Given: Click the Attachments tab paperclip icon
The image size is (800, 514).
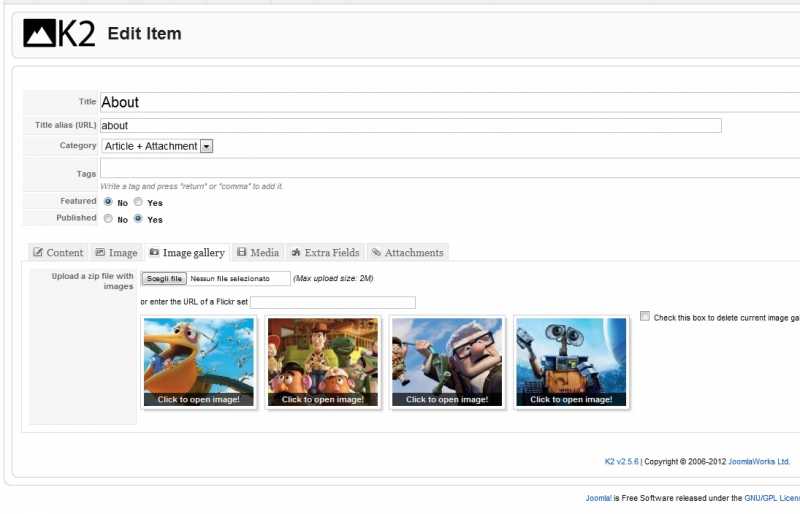Looking at the screenshot, I should pyautogui.click(x=376, y=252).
